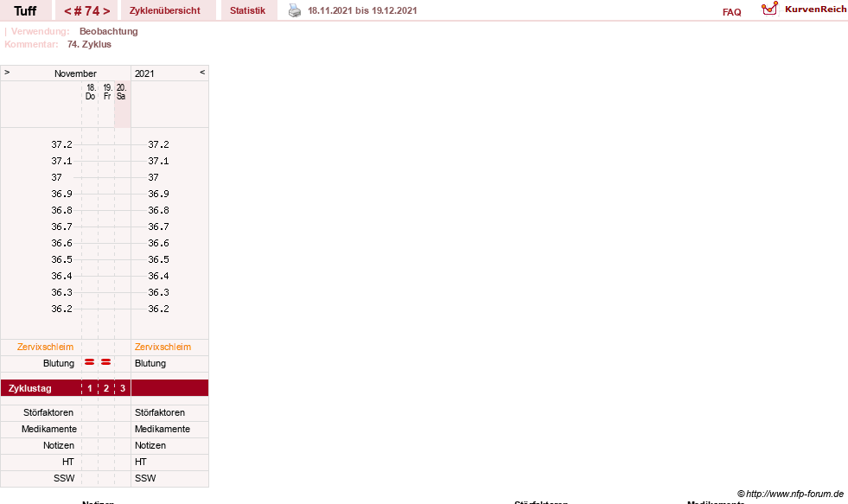Open the FAQ link
Viewport: 848px width, 504px height.
pyautogui.click(x=731, y=12)
